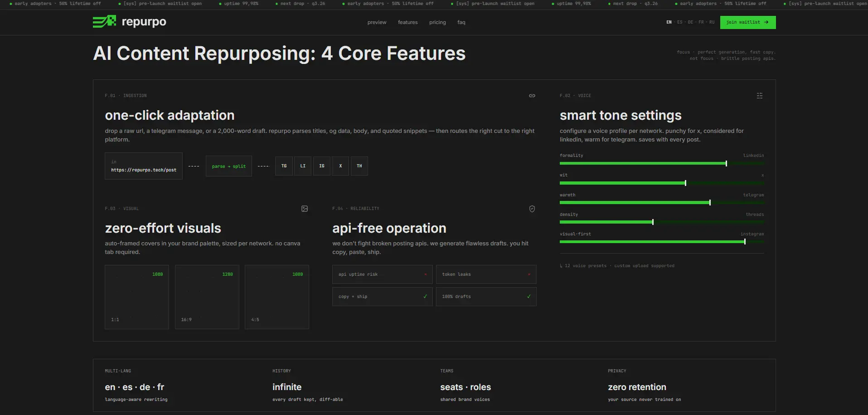Viewport: 868px width, 415px height.
Task: Click the shield icon beside F.04 Reliability
Action: coord(532,209)
